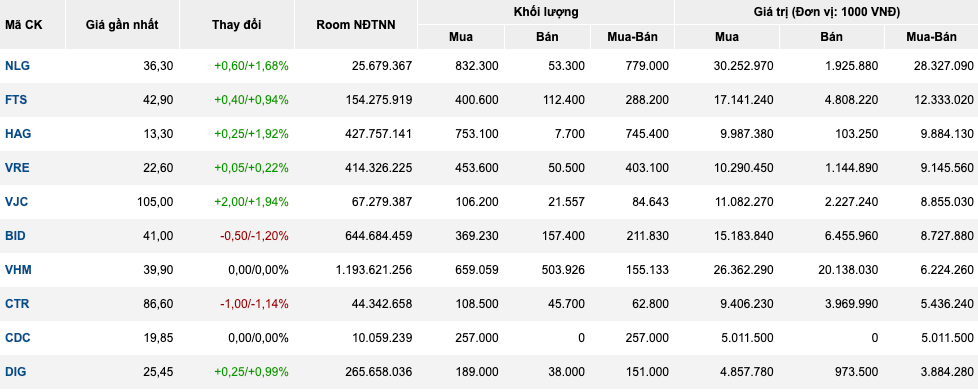Click Mua header under Khối lượng
This screenshot has width=978, height=392.
(x=461, y=37)
